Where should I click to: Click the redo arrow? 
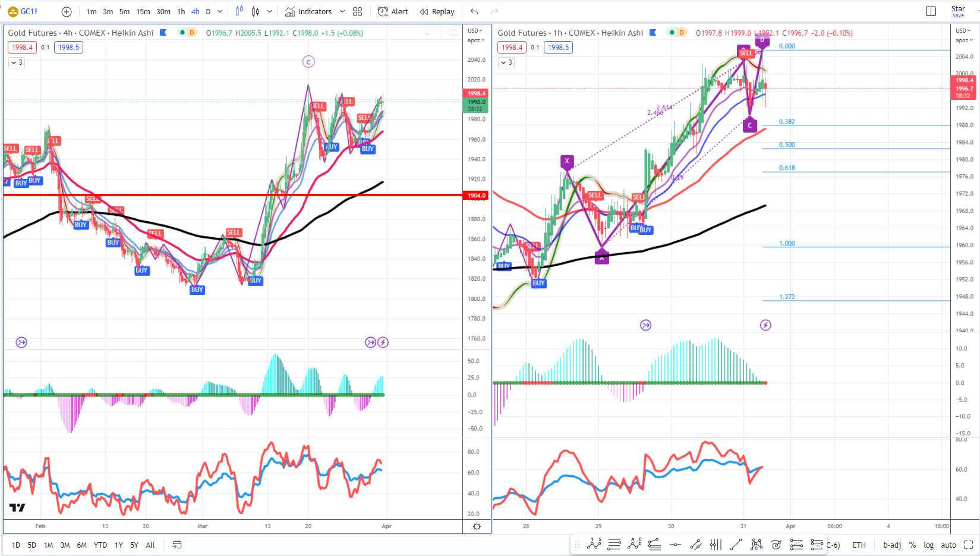[x=494, y=11]
